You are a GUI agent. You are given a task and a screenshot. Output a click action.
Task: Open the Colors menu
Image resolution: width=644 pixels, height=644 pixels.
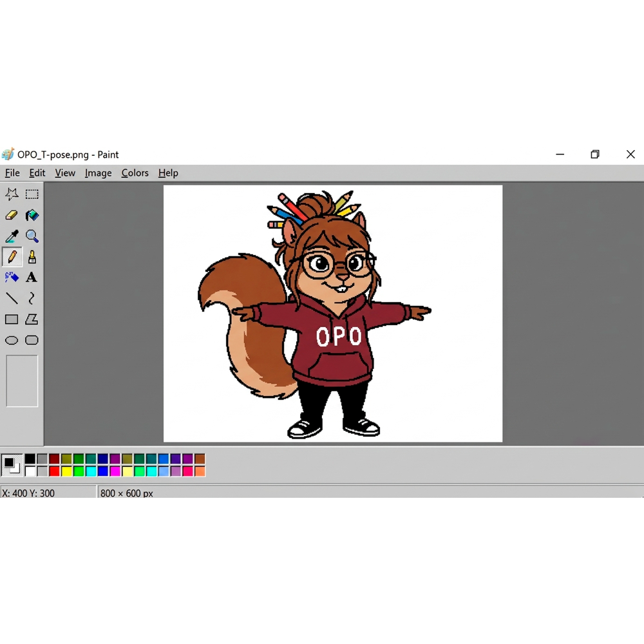[135, 173]
